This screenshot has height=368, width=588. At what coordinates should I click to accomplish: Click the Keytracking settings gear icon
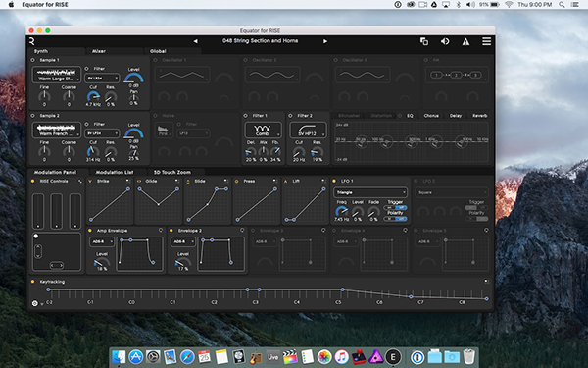click(35, 303)
